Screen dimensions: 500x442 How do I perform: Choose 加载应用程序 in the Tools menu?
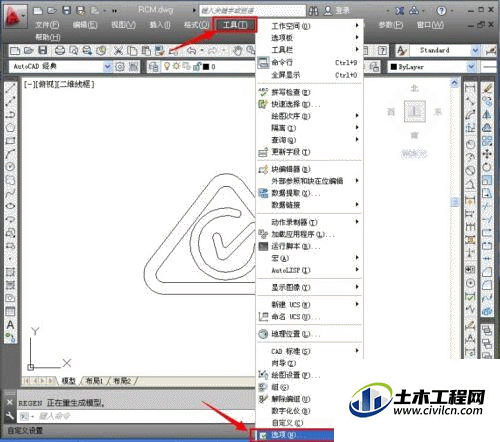pos(309,234)
